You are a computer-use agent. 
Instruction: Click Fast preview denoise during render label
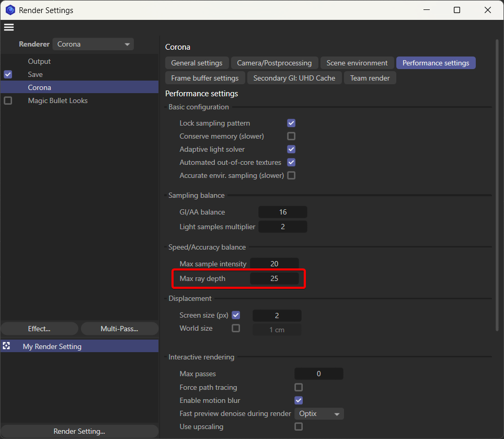point(235,413)
